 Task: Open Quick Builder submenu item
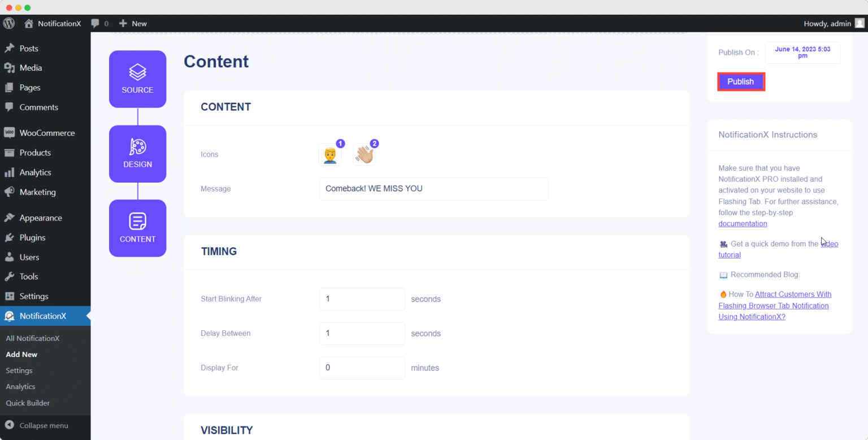tap(28, 403)
